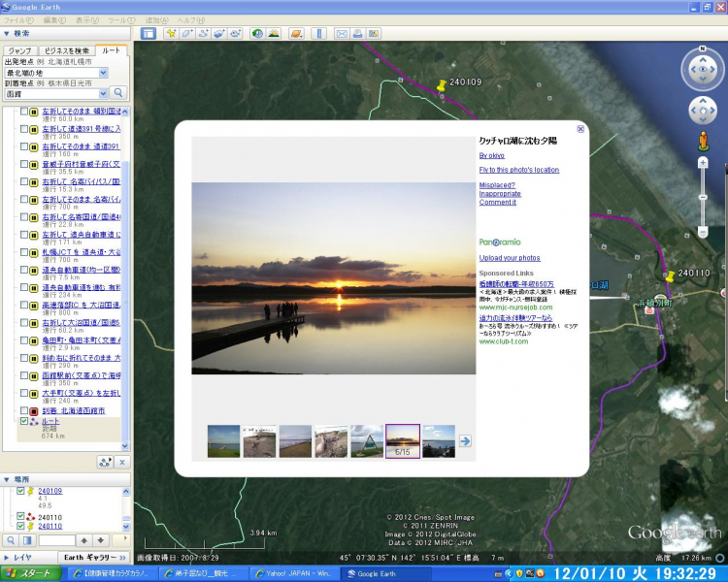Click the print icon in toolbar
This screenshot has width=728, height=582.
tap(357, 33)
